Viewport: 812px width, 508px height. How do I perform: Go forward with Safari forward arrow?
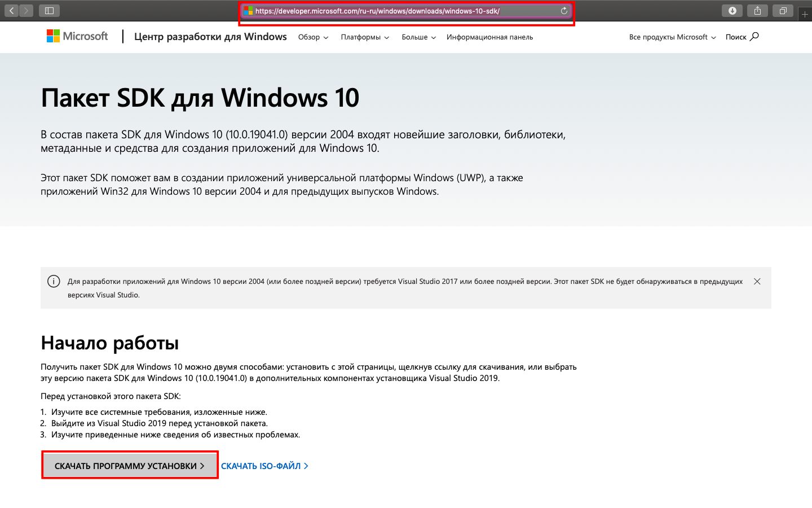click(26, 11)
